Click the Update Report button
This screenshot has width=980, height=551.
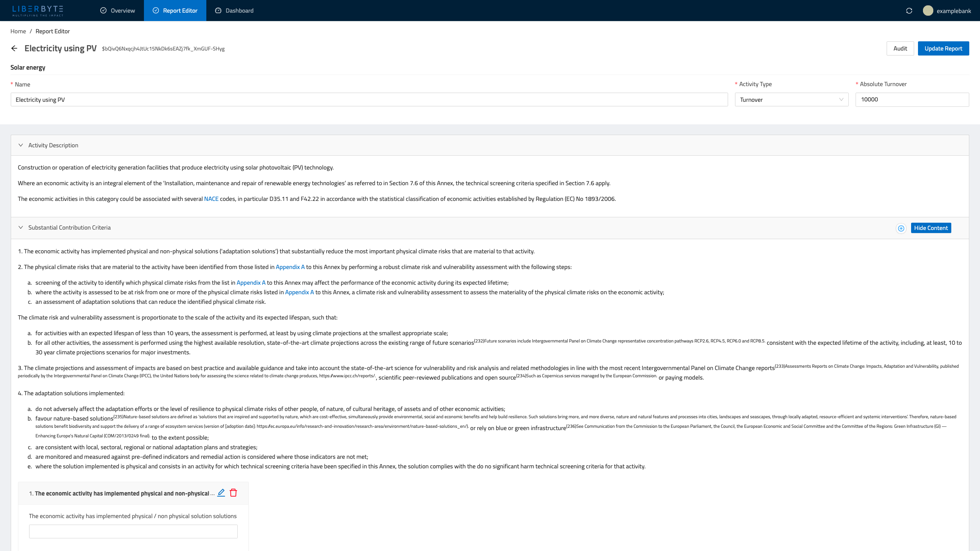943,48
